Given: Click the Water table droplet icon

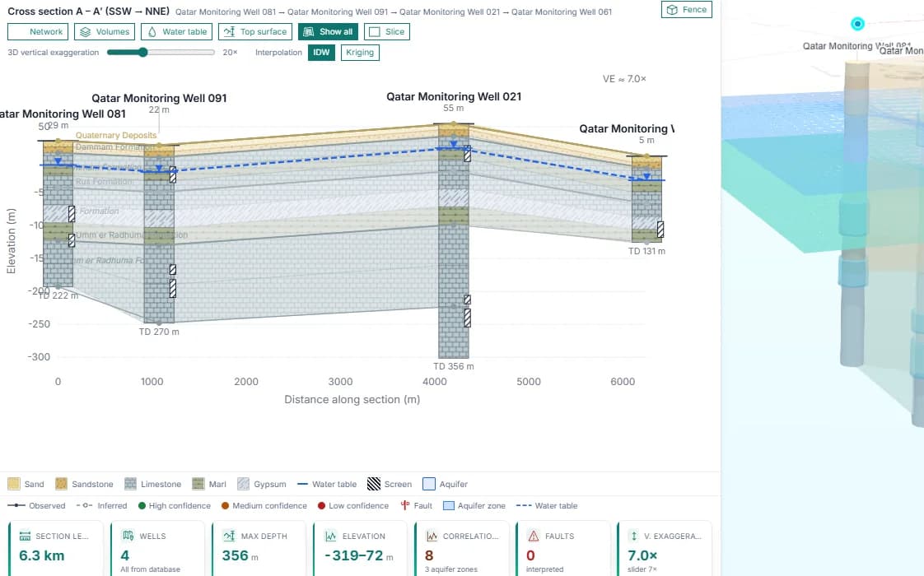Looking at the screenshot, I should coord(152,32).
